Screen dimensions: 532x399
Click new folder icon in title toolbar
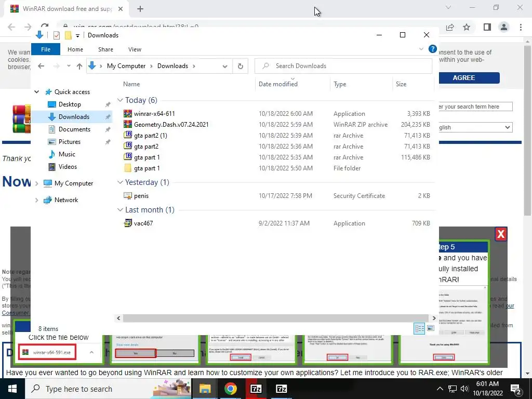tap(68, 35)
